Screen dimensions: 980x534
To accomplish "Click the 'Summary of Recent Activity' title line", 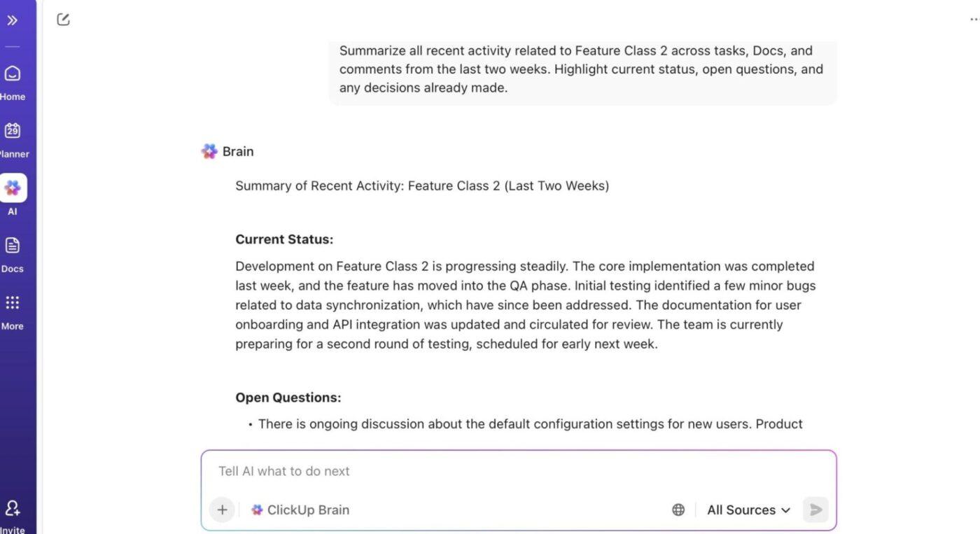I will (x=422, y=186).
